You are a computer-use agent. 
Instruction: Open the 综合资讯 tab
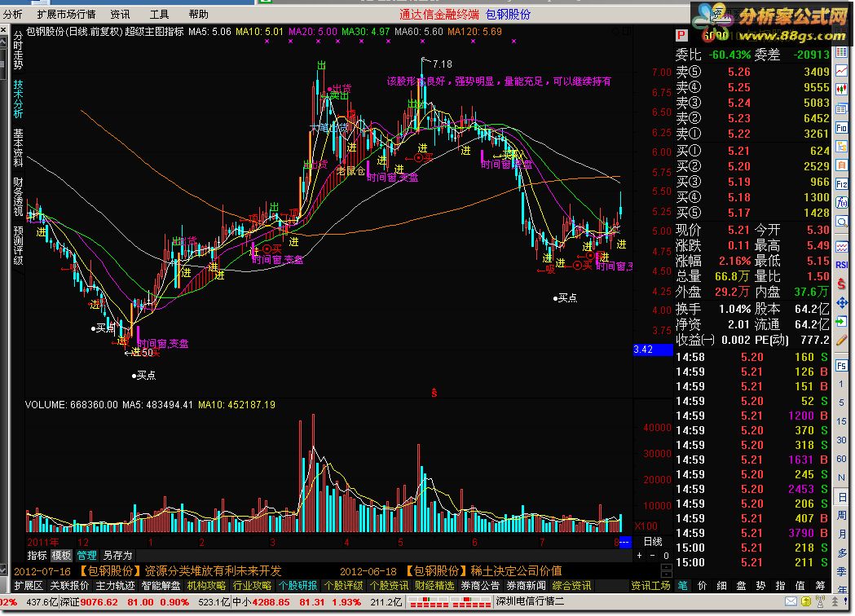pyautogui.click(x=571, y=586)
